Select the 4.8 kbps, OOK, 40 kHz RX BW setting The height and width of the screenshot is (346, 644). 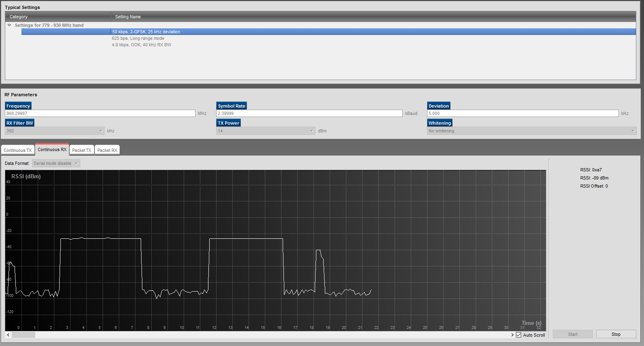tap(142, 45)
